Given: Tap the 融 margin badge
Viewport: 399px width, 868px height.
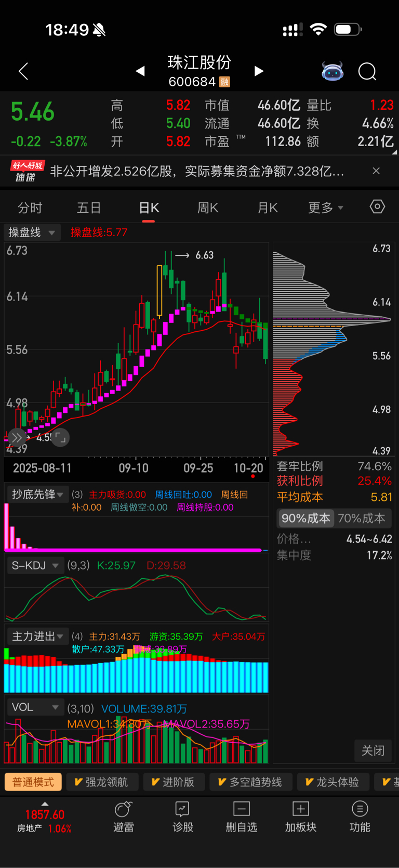Looking at the screenshot, I should coord(224,82).
